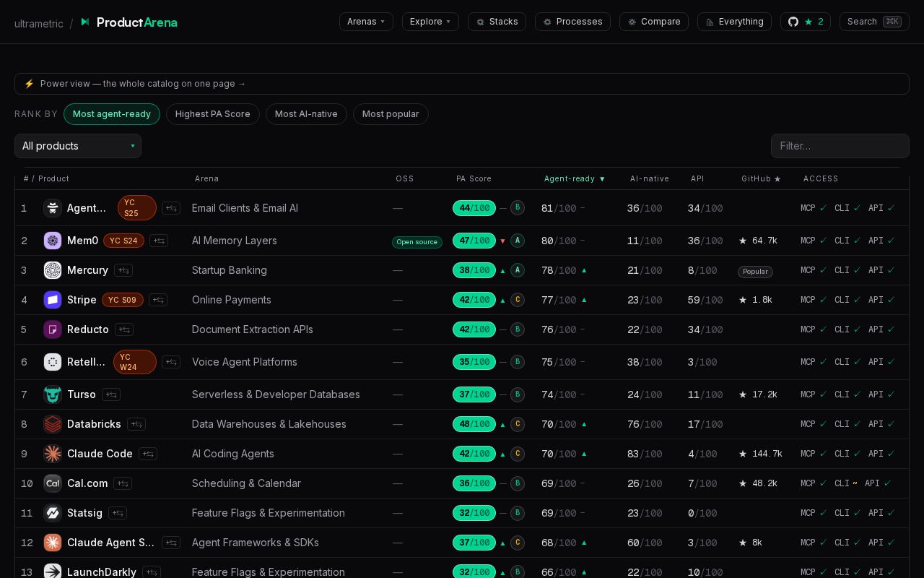
Task: Click the 48/100 PA score pill for Databricks
Action: (x=474, y=424)
